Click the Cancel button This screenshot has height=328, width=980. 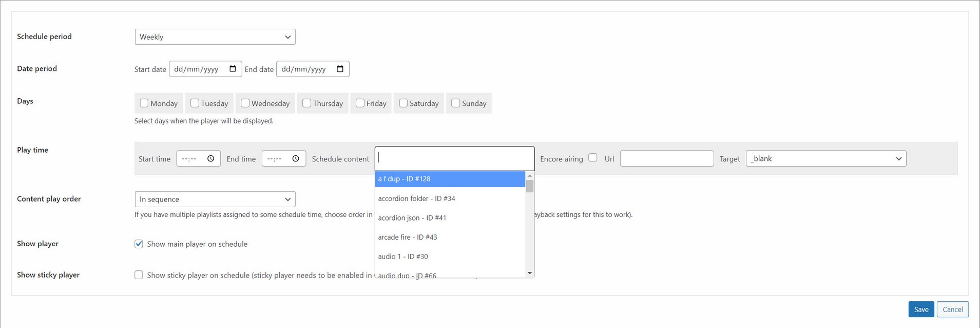point(952,309)
